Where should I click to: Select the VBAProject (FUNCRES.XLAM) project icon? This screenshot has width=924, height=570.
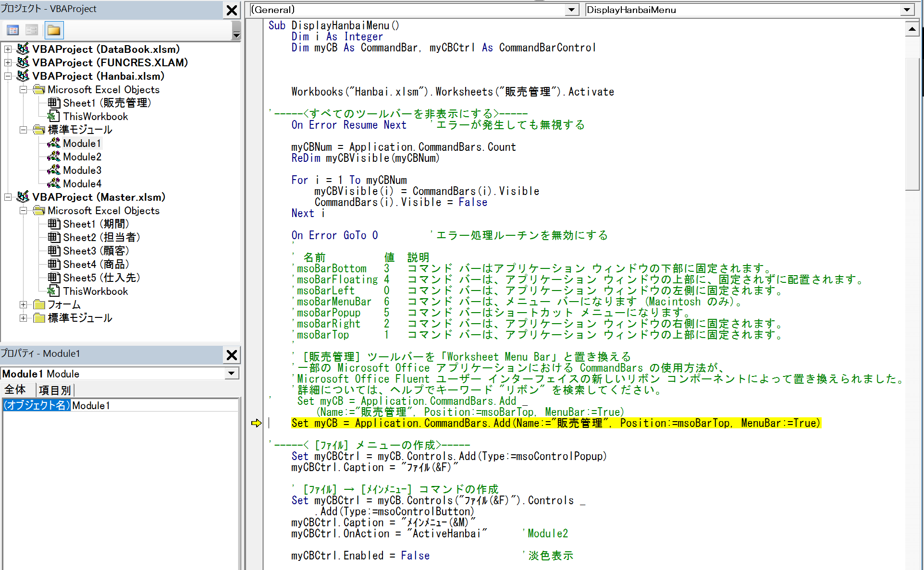tap(23, 62)
